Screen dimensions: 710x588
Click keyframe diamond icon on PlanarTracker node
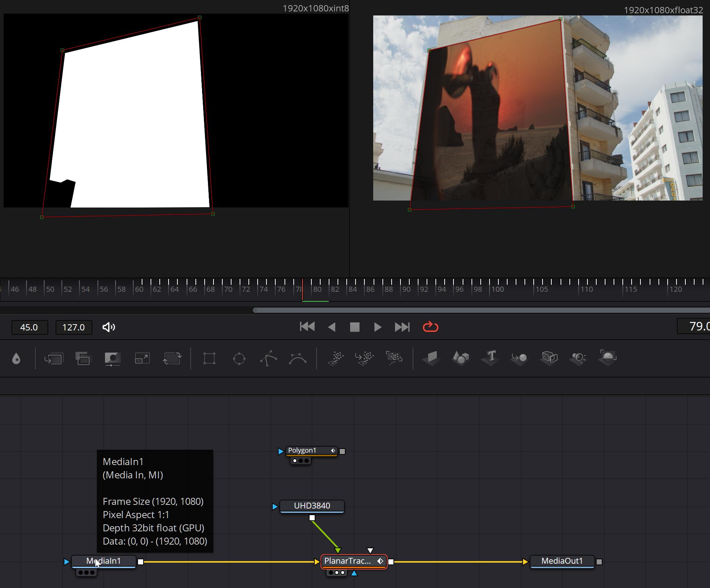coord(380,561)
